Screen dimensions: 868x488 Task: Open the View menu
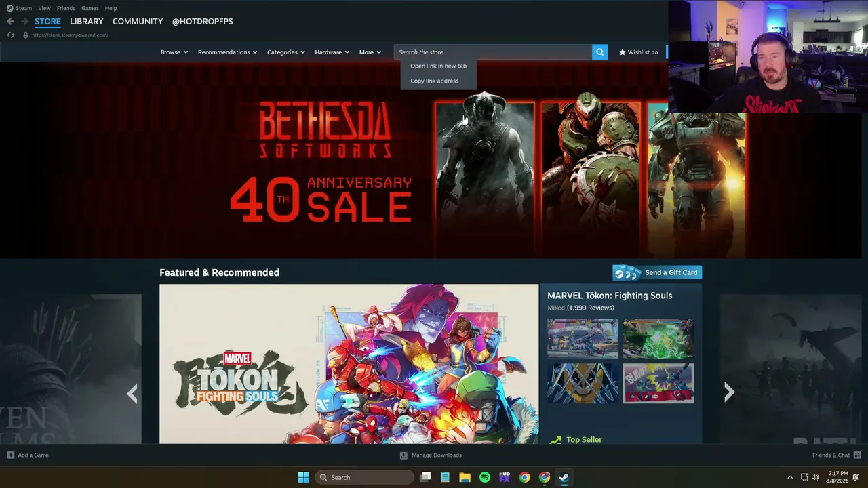point(44,8)
